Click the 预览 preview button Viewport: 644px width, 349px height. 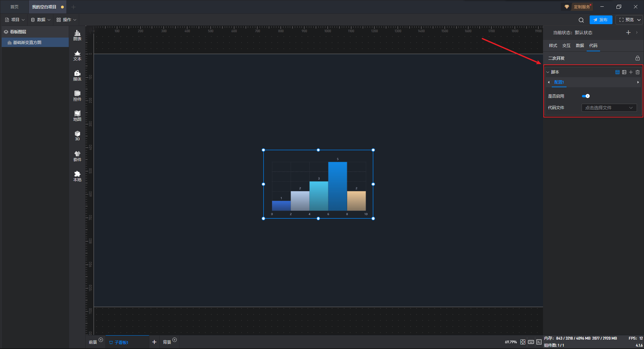pos(627,20)
